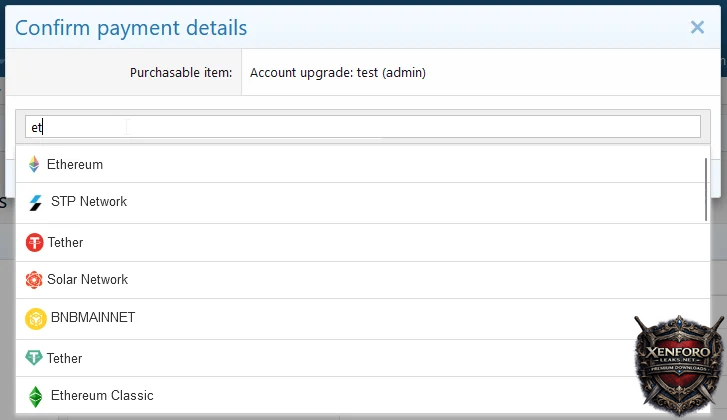
Task: Pick the Tether option above Solar Network
Action: pyautogui.click(x=66, y=242)
